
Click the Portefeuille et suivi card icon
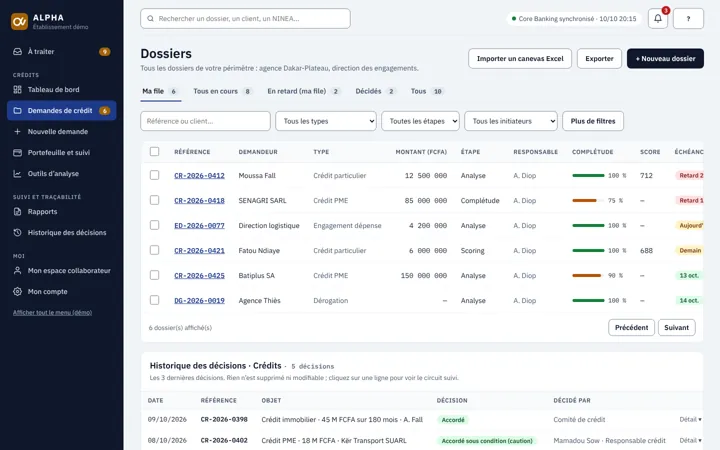[x=17, y=152]
